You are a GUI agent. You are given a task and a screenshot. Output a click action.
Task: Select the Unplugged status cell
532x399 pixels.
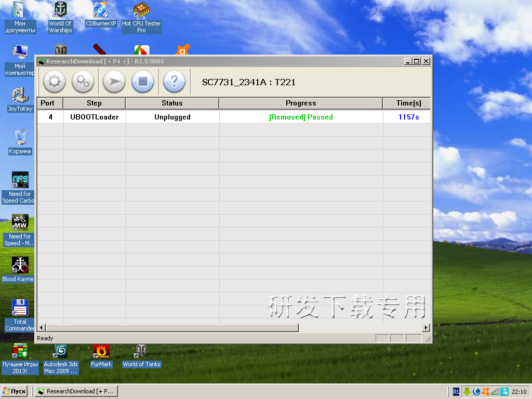click(x=172, y=117)
